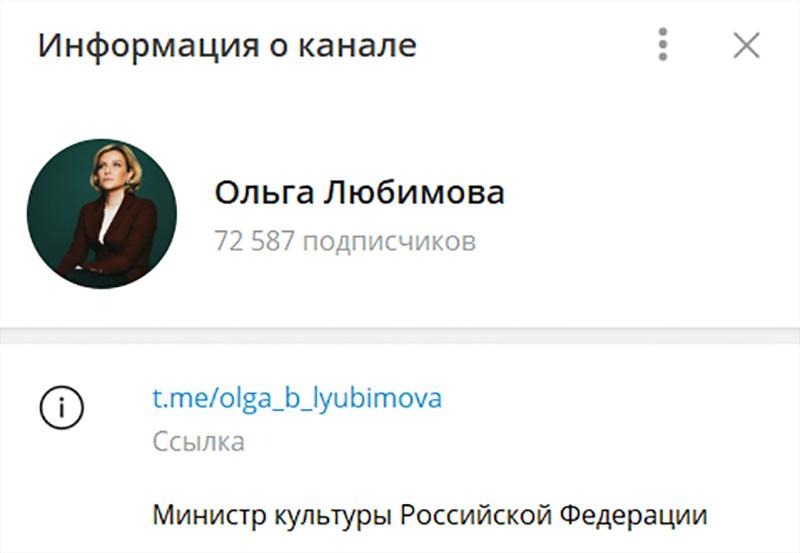Click the circled info icon
The height and width of the screenshot is (553, 800).
pyautogui.click(x=61, y=408)
